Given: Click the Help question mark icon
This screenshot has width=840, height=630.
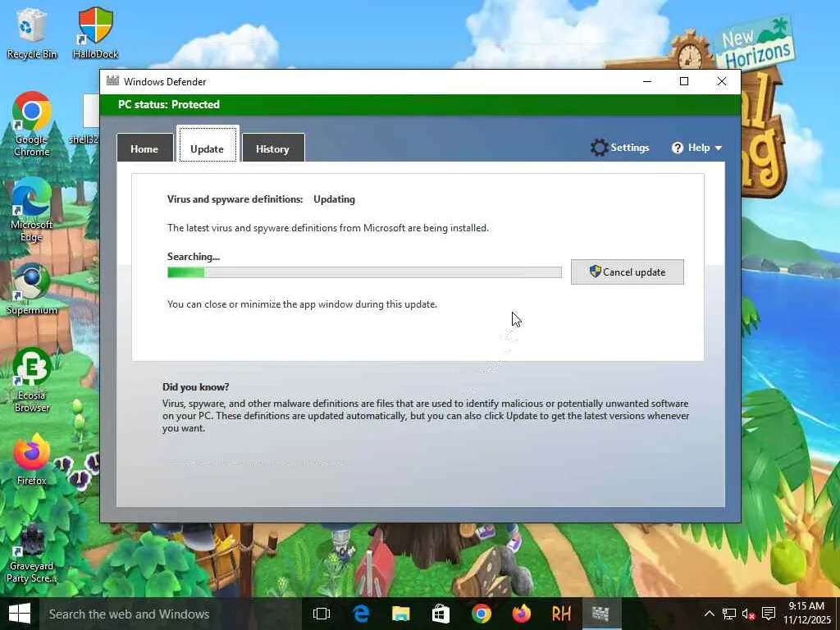Looking at the screenshot, I should 677,148.
